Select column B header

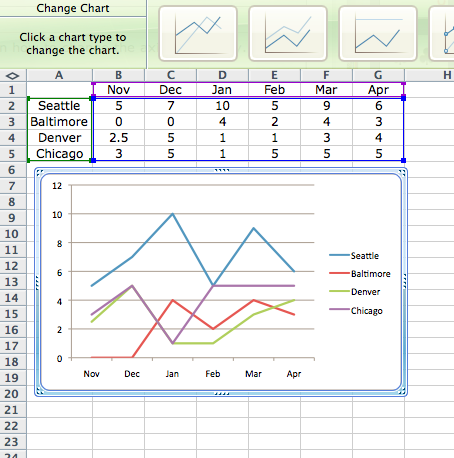click(118, 75)
